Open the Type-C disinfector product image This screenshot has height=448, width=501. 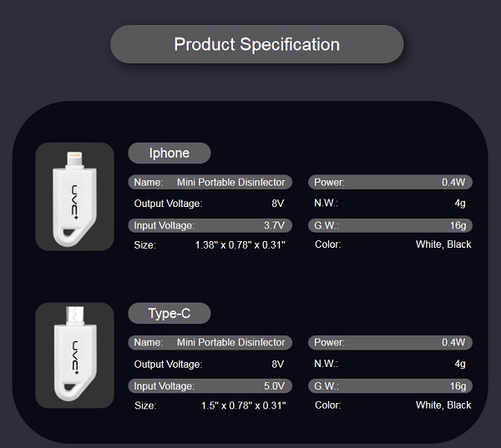point(75,355)
